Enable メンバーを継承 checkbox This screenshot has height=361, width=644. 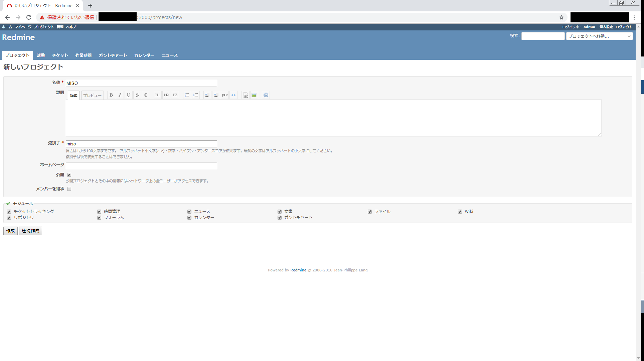click(x=69, y=189)
